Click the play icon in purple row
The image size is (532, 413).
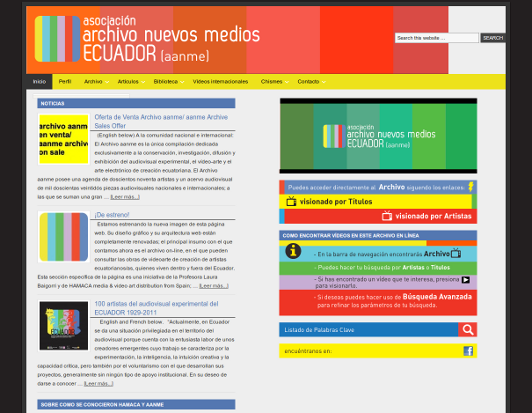(x=466, y=280)
